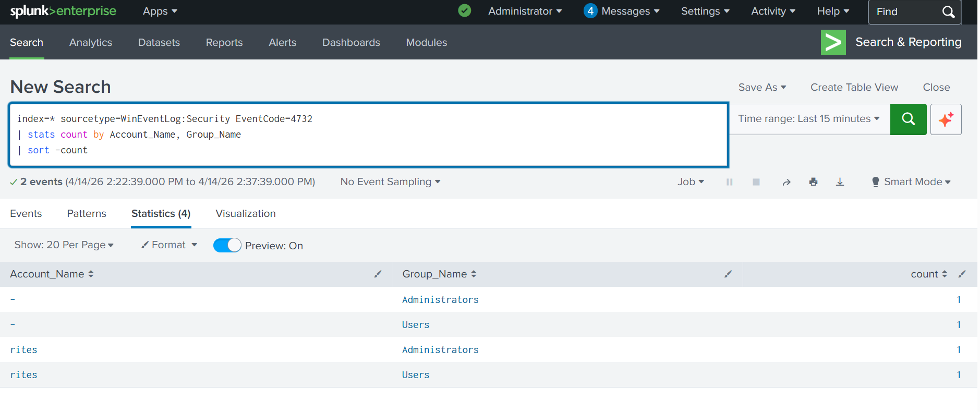Click the rites Administrators row's Group_Name link
The image size is (980, 412).
[x=440, y=350]
